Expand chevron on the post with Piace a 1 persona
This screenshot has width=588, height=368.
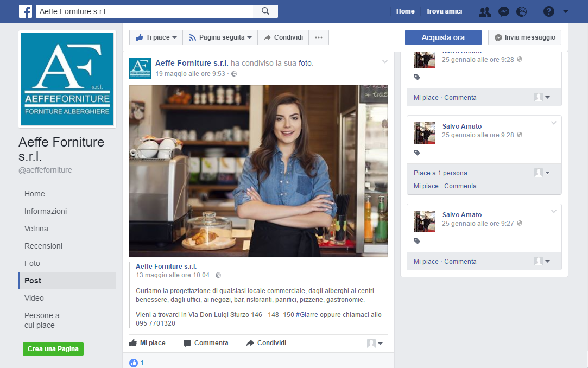[553, 123]
